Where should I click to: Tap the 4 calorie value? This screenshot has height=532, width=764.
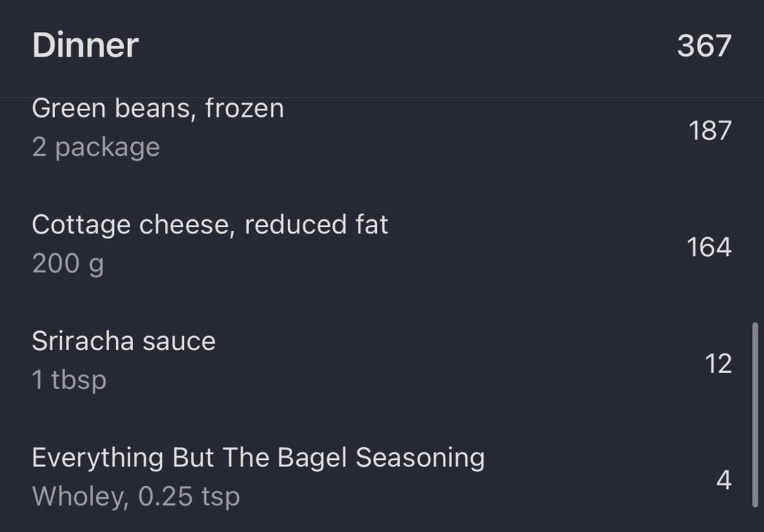[x=724, y=480]
